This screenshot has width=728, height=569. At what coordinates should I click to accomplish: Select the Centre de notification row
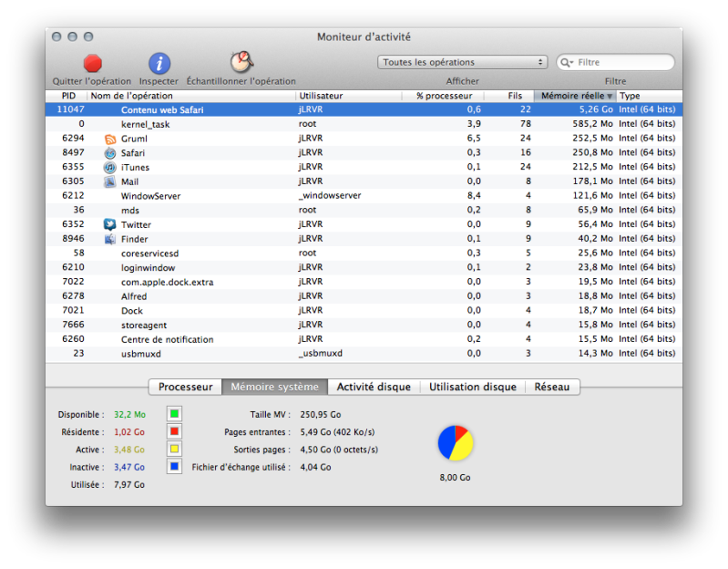point(364,339)
